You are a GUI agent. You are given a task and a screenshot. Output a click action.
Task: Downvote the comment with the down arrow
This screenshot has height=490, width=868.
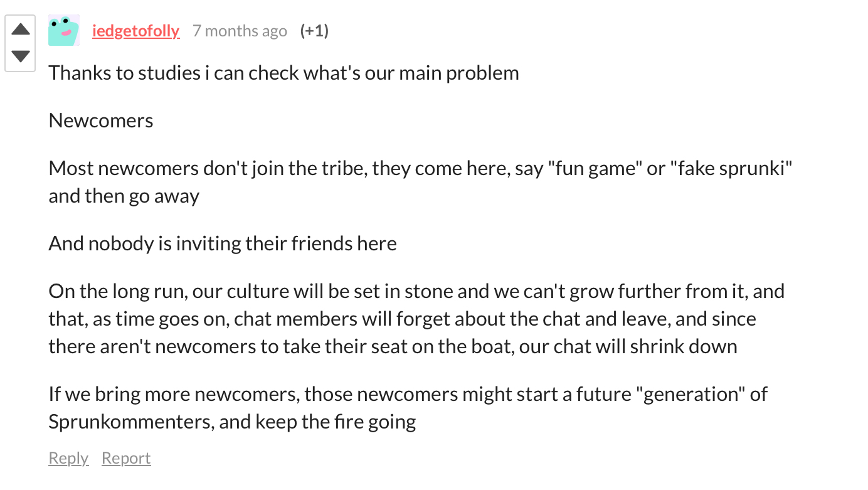pos(20,56)
